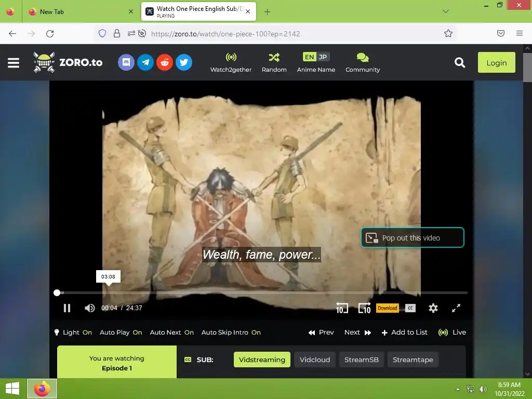Open a new browser tab

[268, 12]
